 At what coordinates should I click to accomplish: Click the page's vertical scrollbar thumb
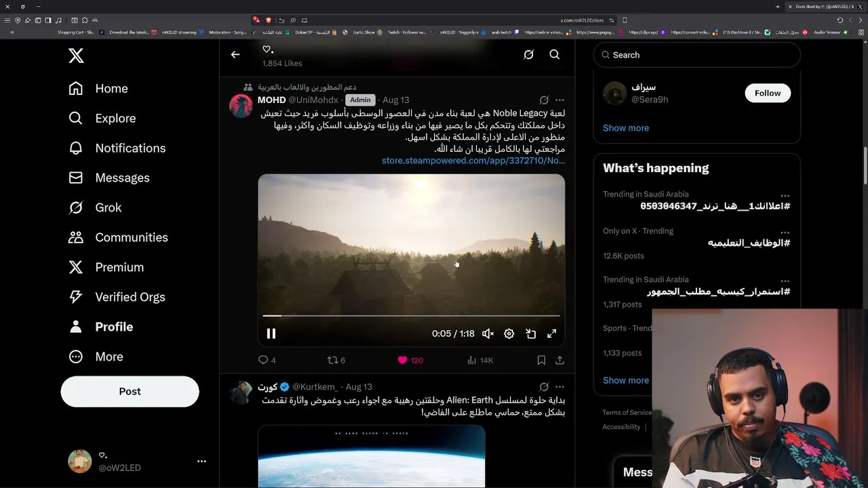[865, 165]
